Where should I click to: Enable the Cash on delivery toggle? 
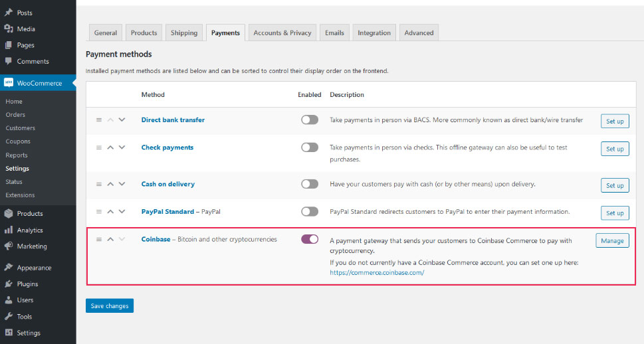pos(310,183)
